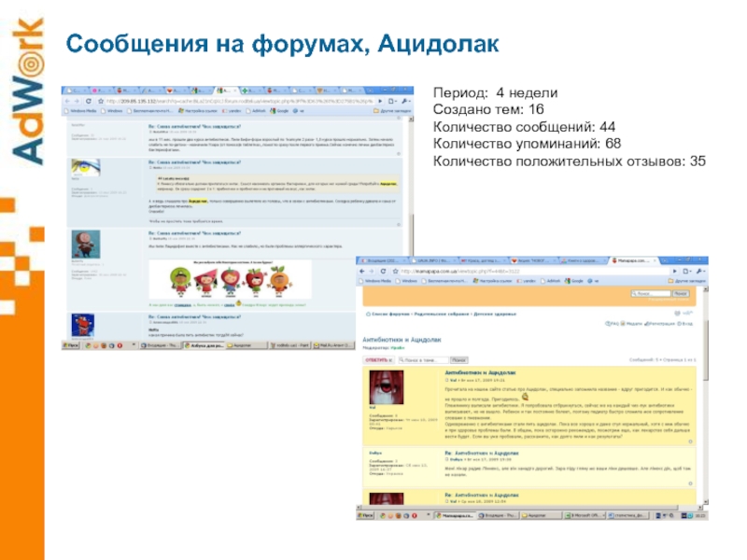Open the wrench menu in the 209.85.135.132 browser
Screen dimensions: 747x560
tap(405, 101)
